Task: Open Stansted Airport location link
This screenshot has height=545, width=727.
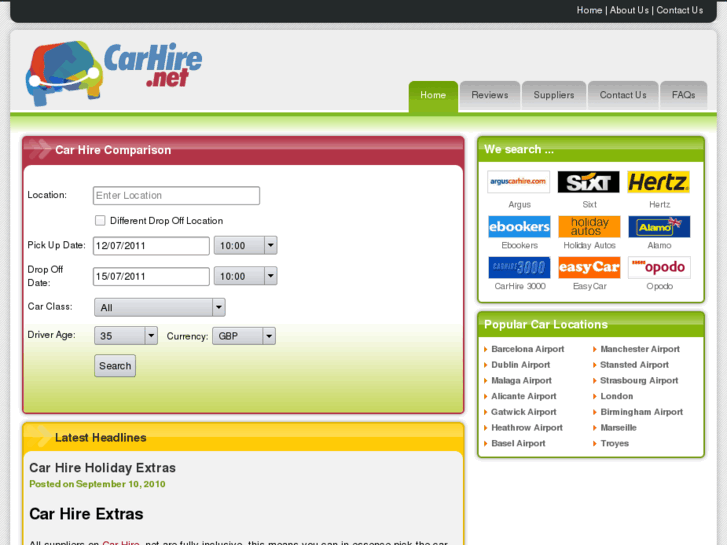Action: pos(634,365)
